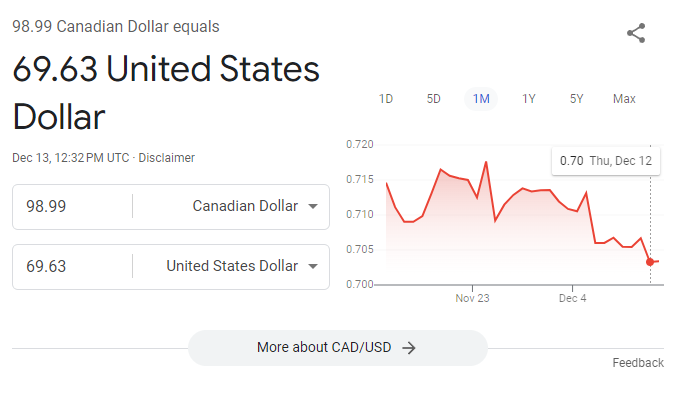689x394 pixels.
Task: Click the share icon
Action: click(636, 33)
